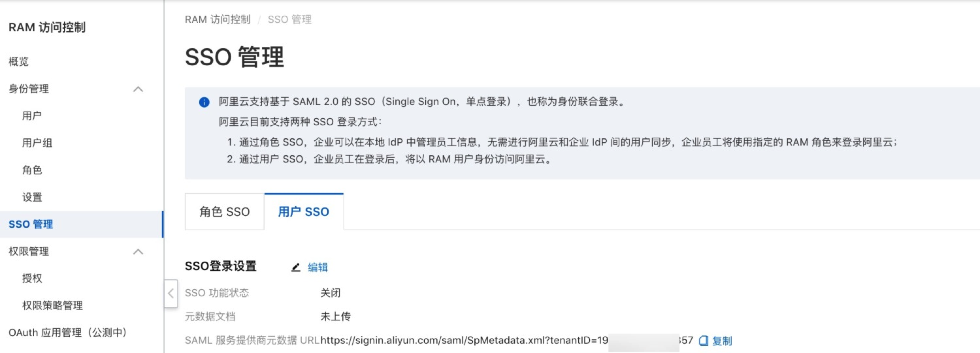Viewport: 980px width, 353px height.
Task: Collapse the 权限管理 section chevron
Action: [139, 252]
